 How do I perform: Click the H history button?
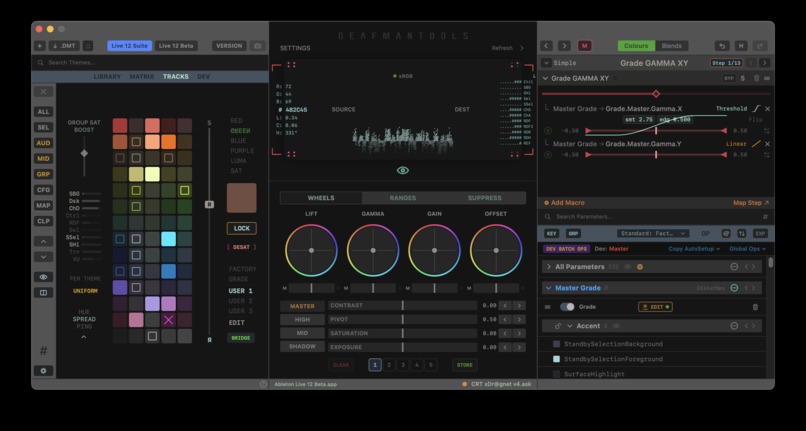tap(741, 46)
